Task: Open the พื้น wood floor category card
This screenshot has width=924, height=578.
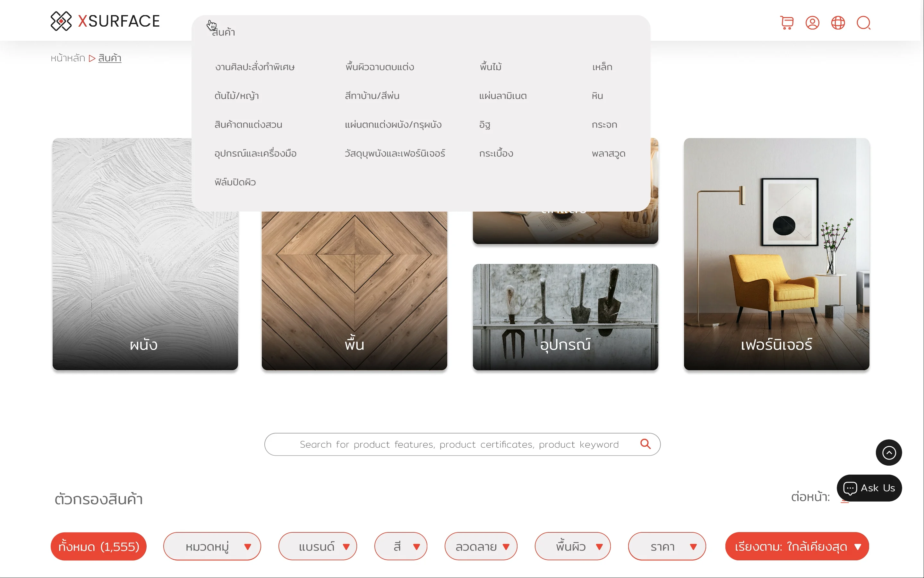Action: click(x=354, y=291)
